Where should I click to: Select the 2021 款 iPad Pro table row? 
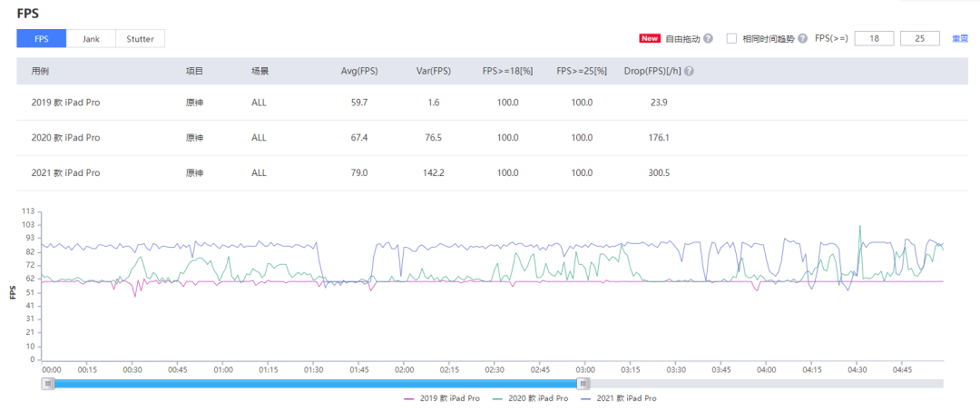(x=493, y=172)
